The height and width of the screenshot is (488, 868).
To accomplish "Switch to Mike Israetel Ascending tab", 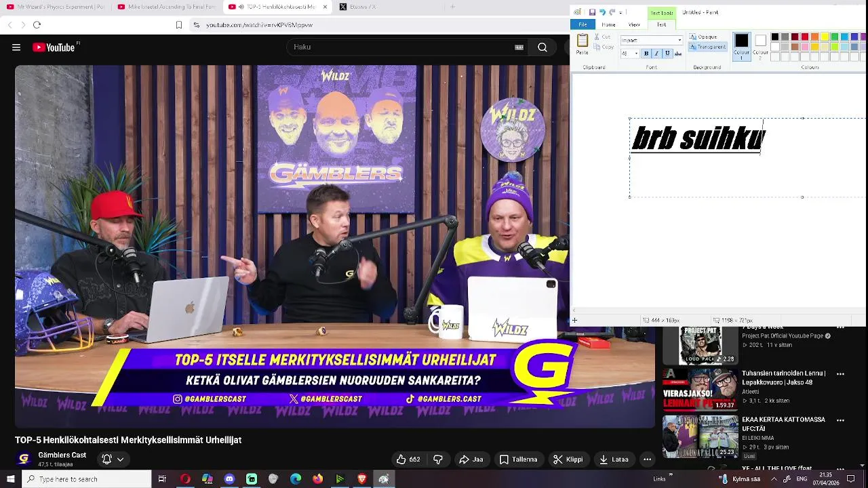I will 166,7.
